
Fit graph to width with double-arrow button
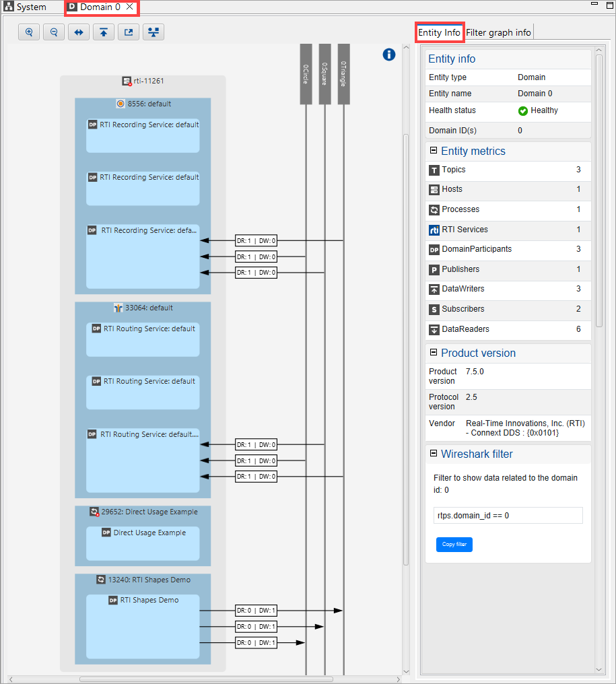click(x=79, y=32)
